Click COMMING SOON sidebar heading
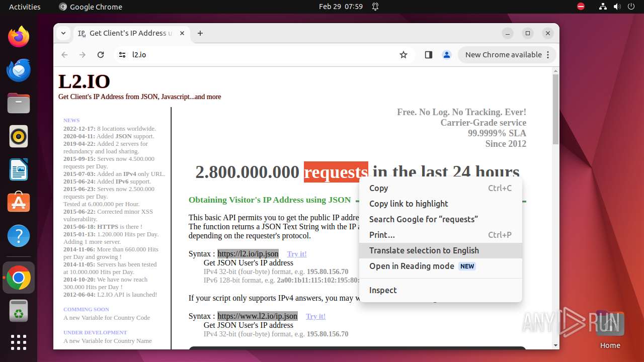 (86, 310)
